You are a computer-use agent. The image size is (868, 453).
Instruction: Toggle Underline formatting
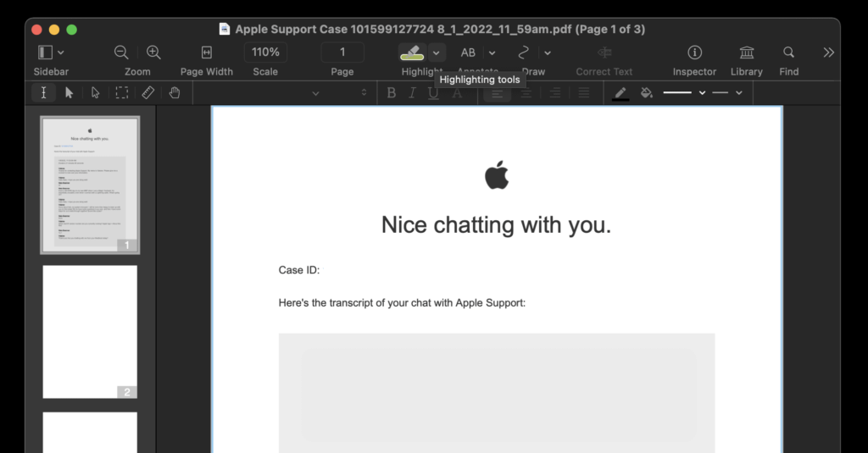pyautogui.click(x=433, y=93)
